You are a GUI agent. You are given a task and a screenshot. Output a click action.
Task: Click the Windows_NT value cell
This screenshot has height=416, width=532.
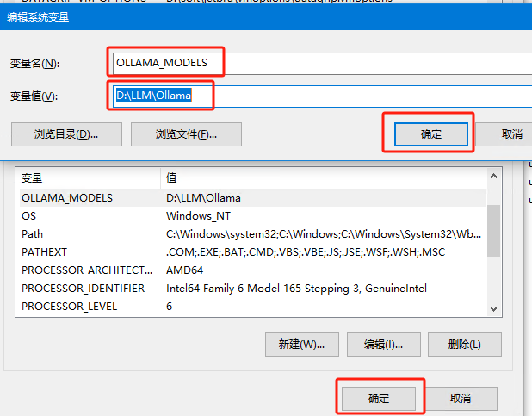[x=199, y=216]
